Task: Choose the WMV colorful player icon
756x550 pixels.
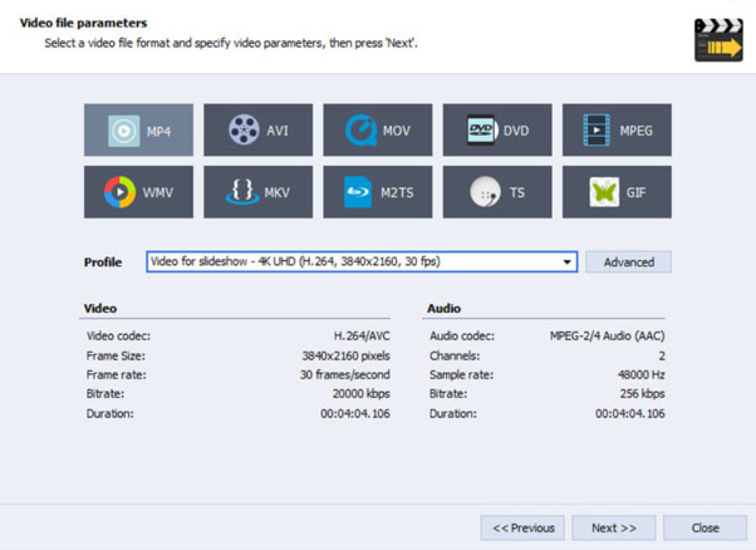Action: (119, 192)
